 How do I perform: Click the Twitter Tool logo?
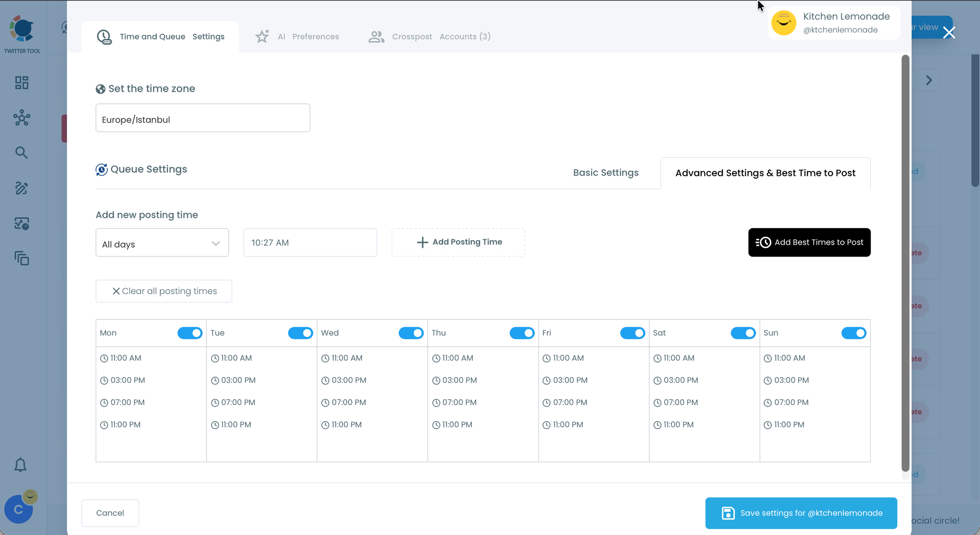(x=22, y=34)
